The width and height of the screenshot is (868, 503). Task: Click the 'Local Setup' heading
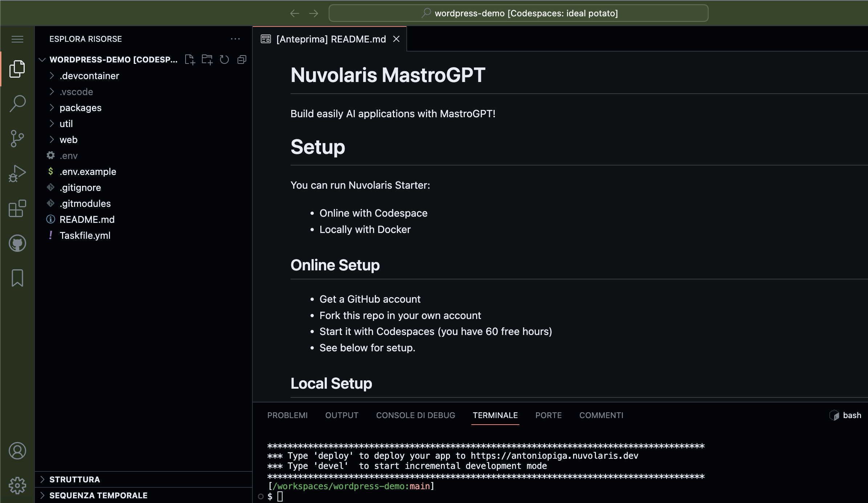(331, 383)
